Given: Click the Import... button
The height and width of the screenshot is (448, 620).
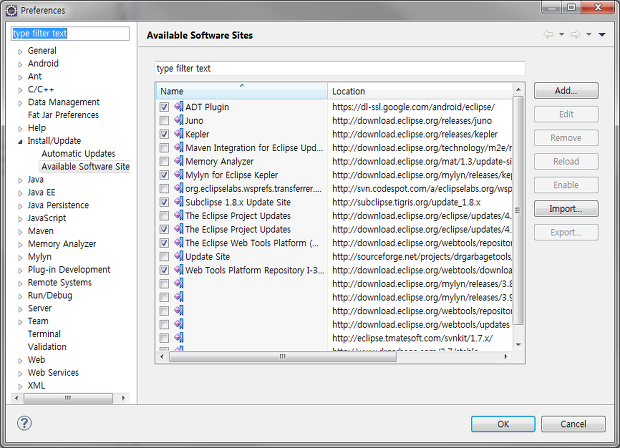Looking at the screenshot, I should coord(566,208).
